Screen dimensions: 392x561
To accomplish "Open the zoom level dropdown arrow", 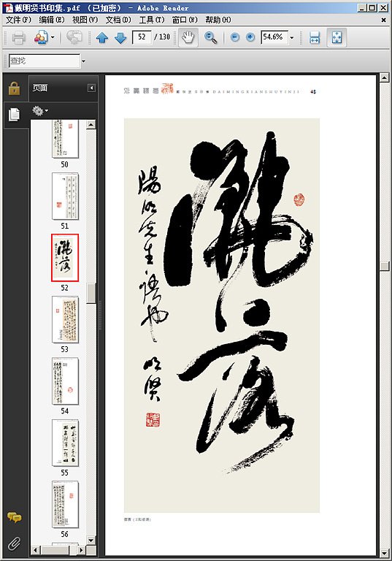I will (292, 37).
